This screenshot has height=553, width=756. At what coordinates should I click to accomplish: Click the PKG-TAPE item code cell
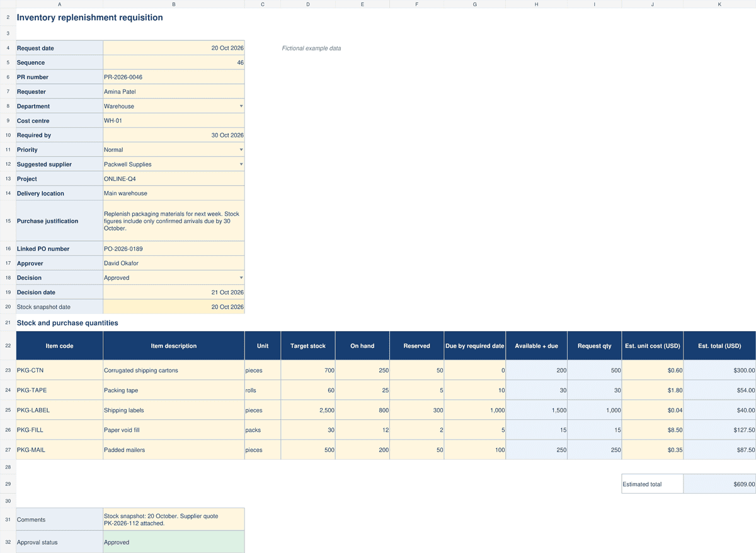pyautogui.click(x=59, y=390)
